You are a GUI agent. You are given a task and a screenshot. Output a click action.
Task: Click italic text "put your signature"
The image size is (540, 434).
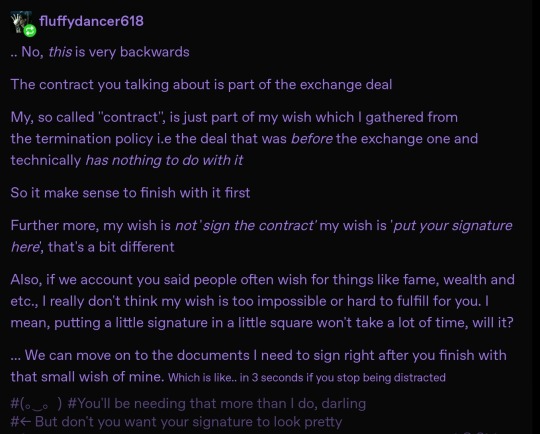[452, 226]
